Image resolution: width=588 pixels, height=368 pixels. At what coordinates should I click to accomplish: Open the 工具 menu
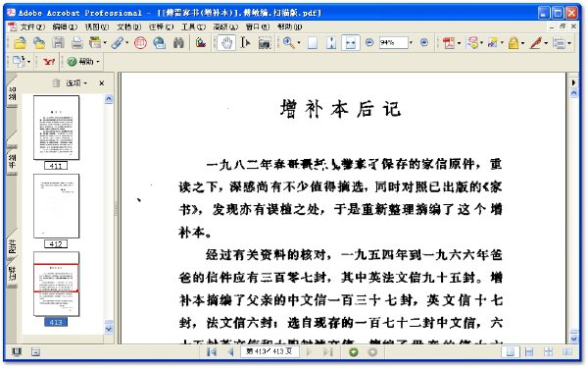point(193,27)
